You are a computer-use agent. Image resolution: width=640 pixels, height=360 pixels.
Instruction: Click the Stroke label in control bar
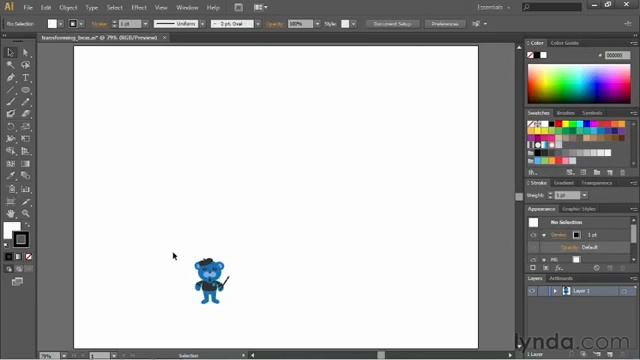click(99, 24)
